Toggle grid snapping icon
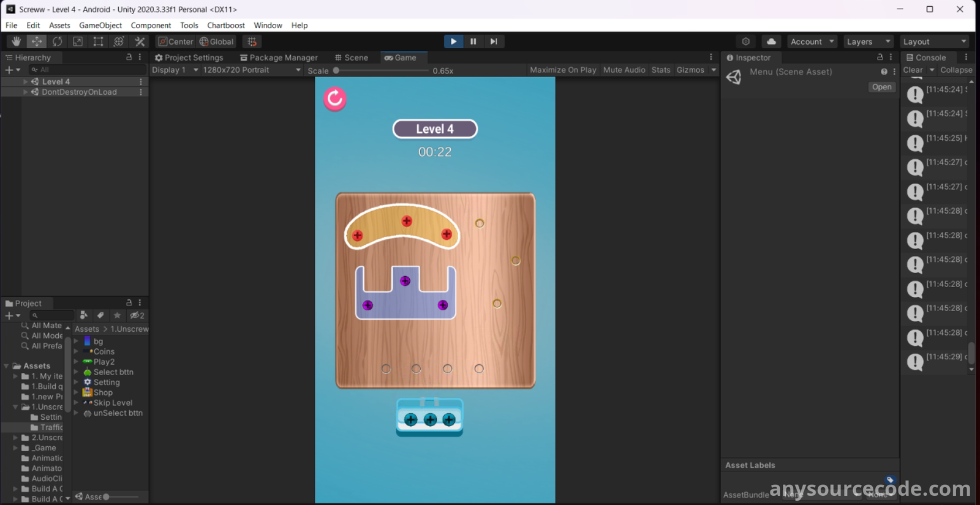Image resolution: width=980 pixels, height=505 pixels. [252, 42]
